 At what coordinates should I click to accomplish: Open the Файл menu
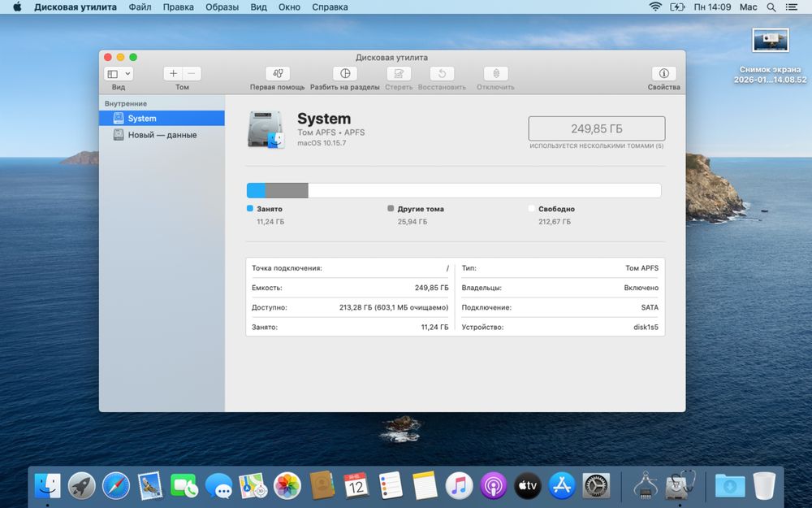pyautogui.click(x=140, y=7)
